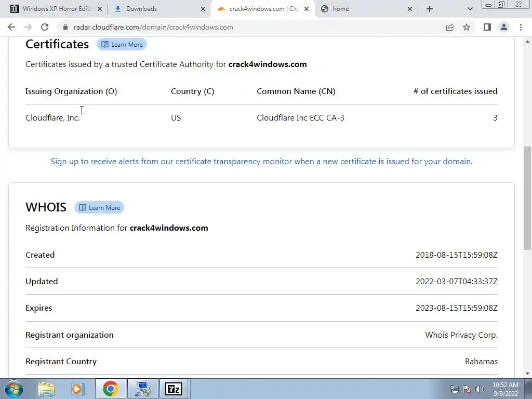Open site info via the lock icon
Image resolution: width=532 pixels, height=399 pixels.
[x=65, y=27]
